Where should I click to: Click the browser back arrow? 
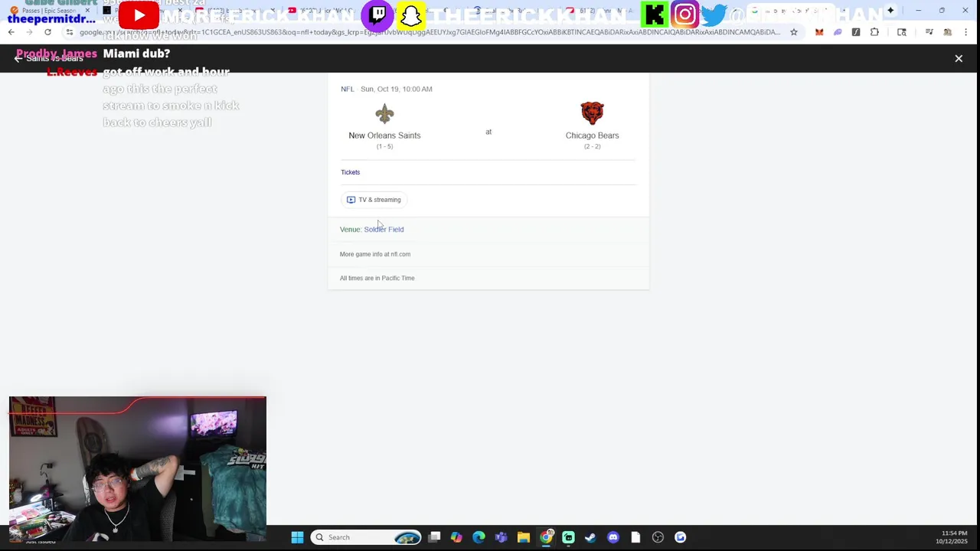[11, 32]
